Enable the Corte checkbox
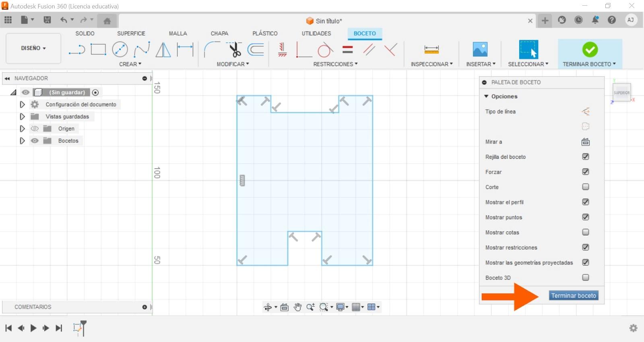The width and height of the screenshot is (644, 342). click(586, 187)
